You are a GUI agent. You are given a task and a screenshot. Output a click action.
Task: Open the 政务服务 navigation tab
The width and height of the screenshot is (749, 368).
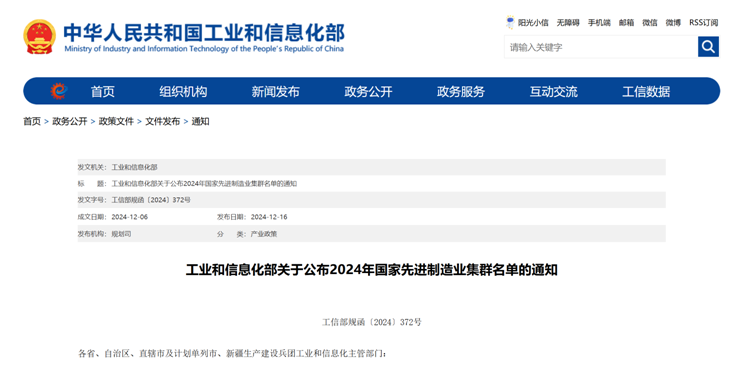tap(461, 91)
